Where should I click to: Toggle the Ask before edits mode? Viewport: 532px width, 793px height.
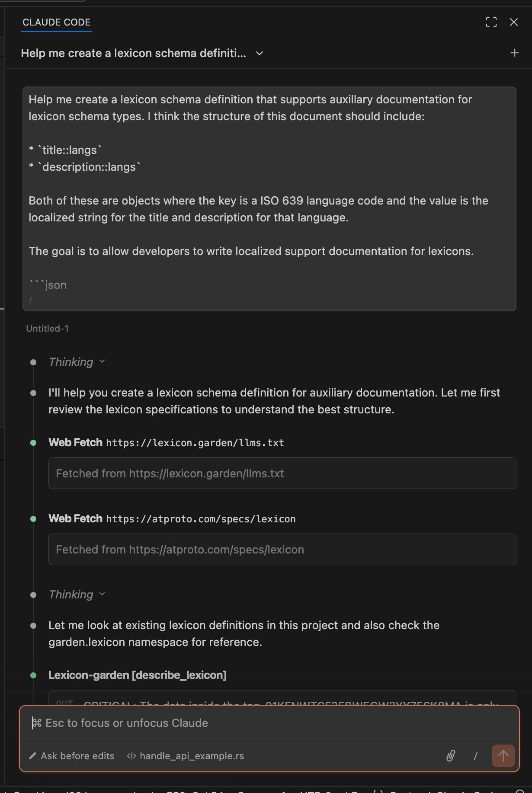coord(72,756)
